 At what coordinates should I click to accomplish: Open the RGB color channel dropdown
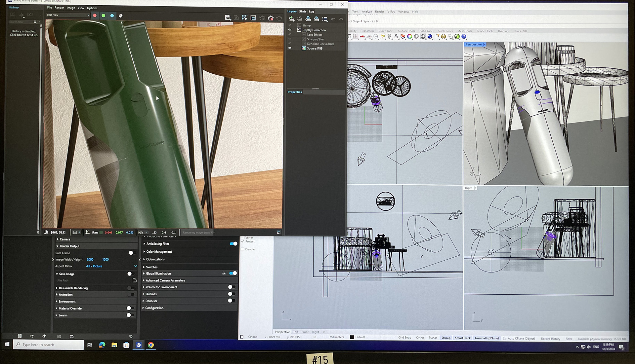[68, 15]
